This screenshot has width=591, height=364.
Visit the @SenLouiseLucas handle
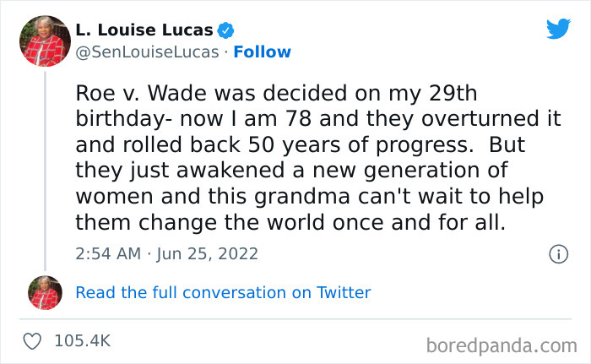pos(148,52)
